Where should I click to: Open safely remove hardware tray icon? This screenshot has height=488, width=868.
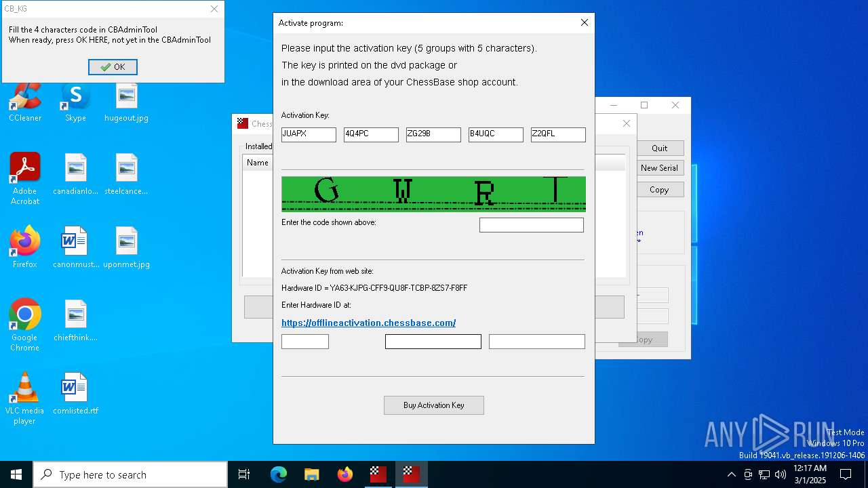[x=748, y=474]
